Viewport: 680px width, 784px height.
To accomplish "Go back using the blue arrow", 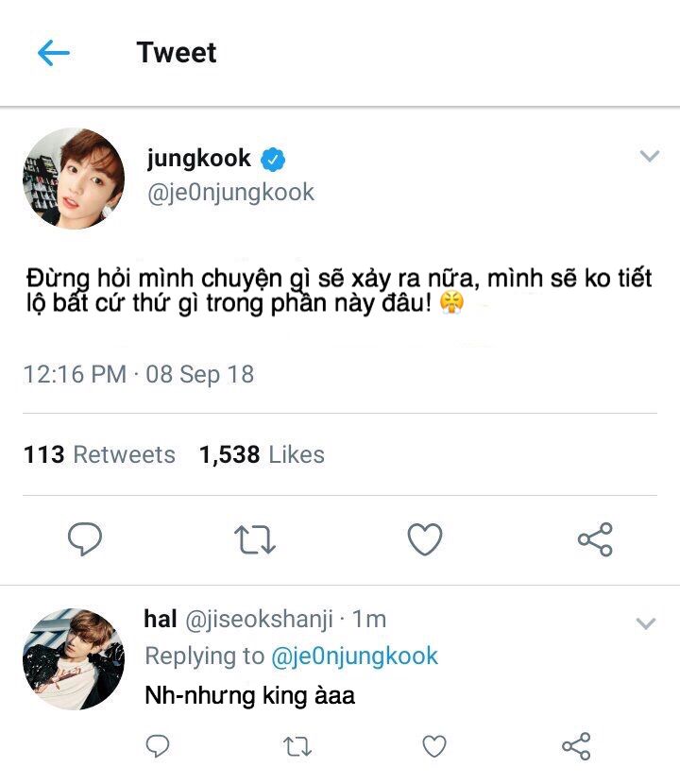I will [x=54, y=53].
